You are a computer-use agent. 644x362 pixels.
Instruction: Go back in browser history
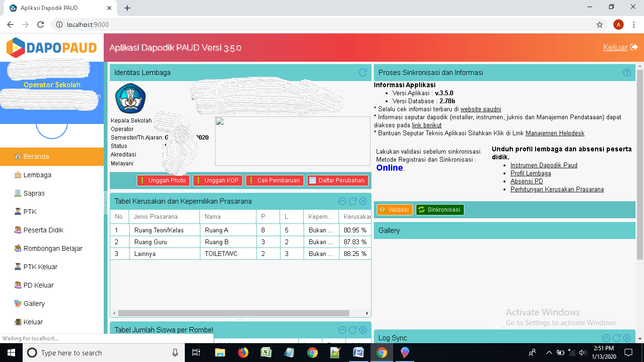[x=10, y=25]
